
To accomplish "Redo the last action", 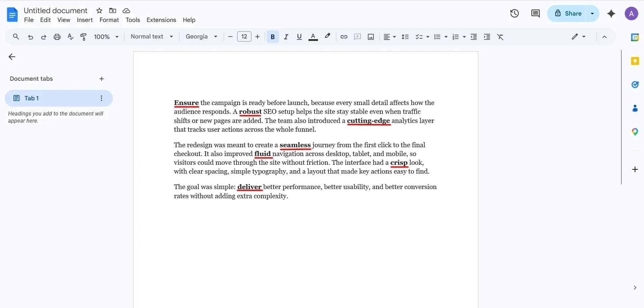I will (44, 37).
